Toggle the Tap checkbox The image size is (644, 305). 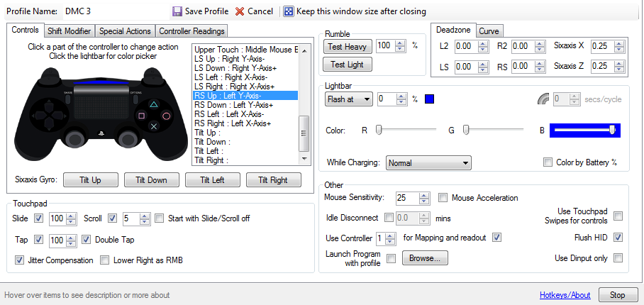(38, 240)
